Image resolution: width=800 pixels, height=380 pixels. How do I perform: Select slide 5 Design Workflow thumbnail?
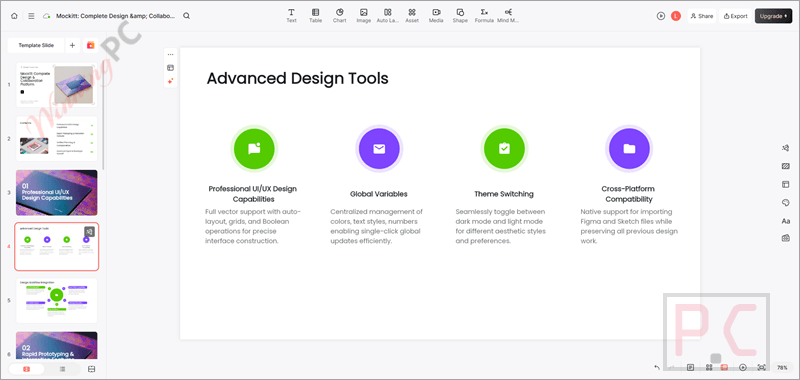point(57,300)
